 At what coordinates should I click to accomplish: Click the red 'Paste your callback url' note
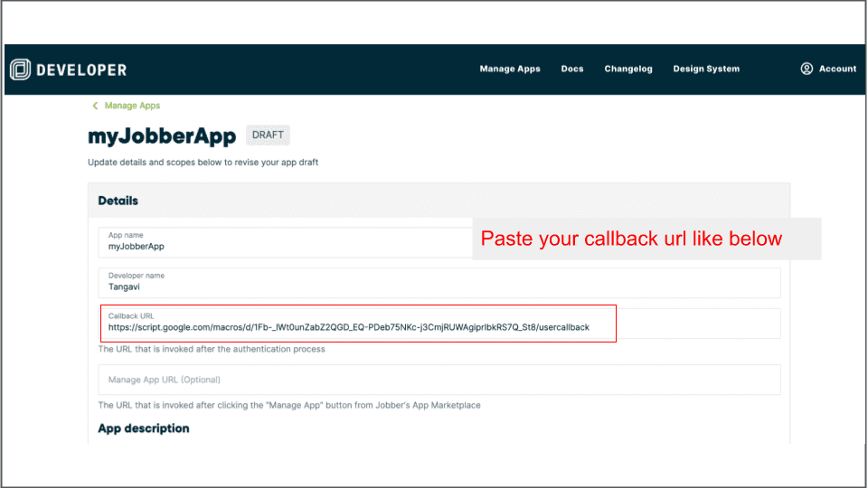pyautogui.click(x=630, y=239)
